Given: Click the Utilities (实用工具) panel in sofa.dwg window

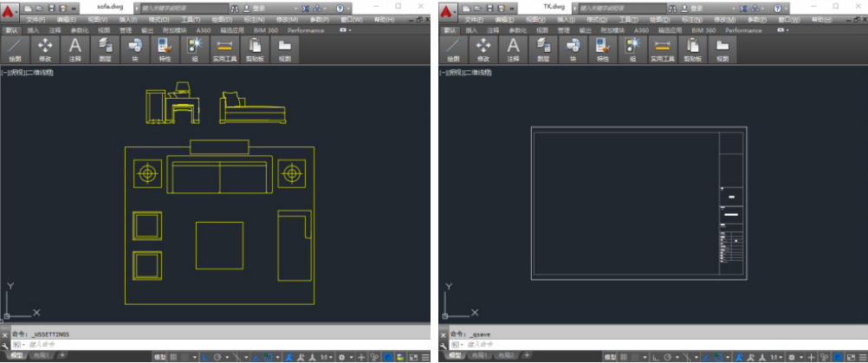Looking at the screenshot, I should point(224,49).
